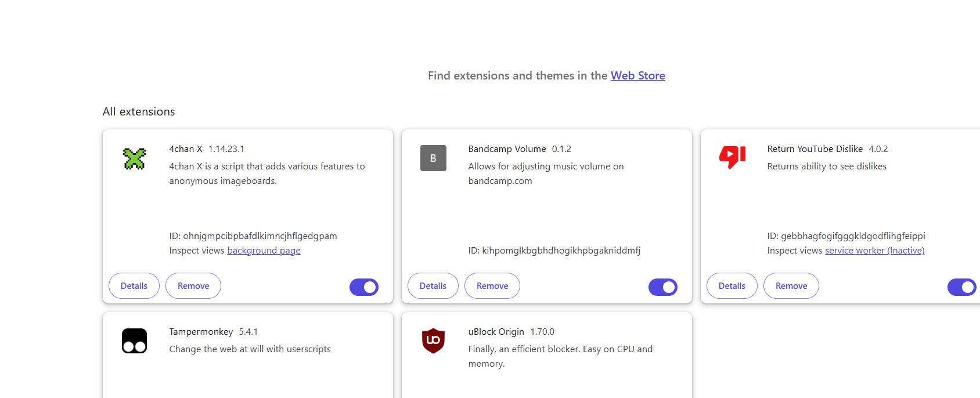Click the uBlock Origin version 1.70.0

[542, 332]
